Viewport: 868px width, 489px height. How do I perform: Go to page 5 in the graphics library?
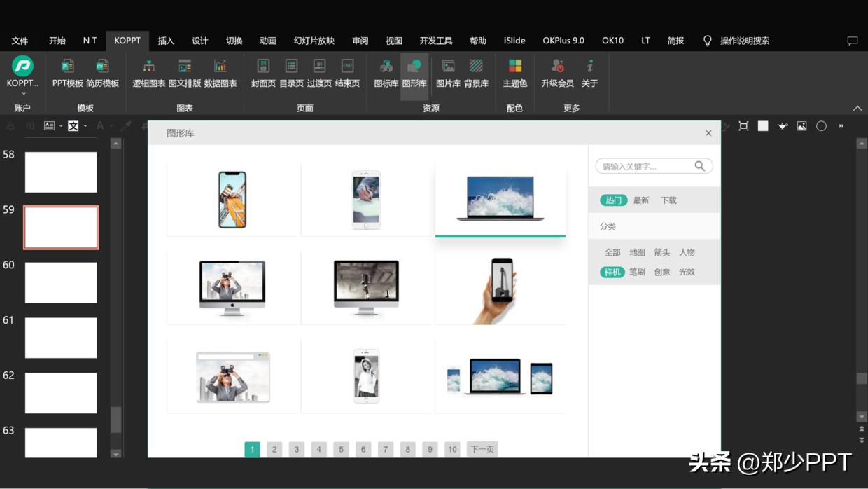(341, 449)
